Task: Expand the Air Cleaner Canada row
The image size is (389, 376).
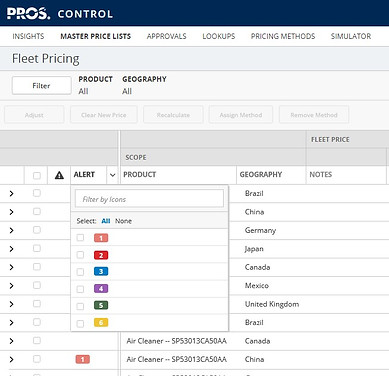Action: [x=12, y=341]
